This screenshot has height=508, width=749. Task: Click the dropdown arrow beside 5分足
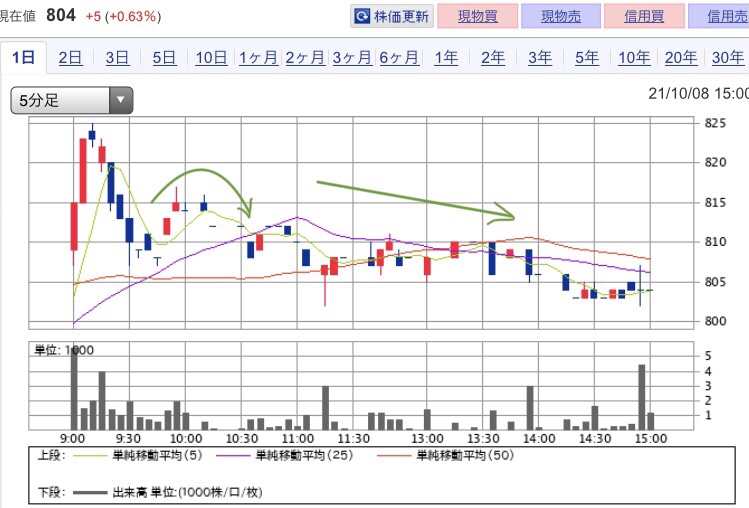coord(121,100)
